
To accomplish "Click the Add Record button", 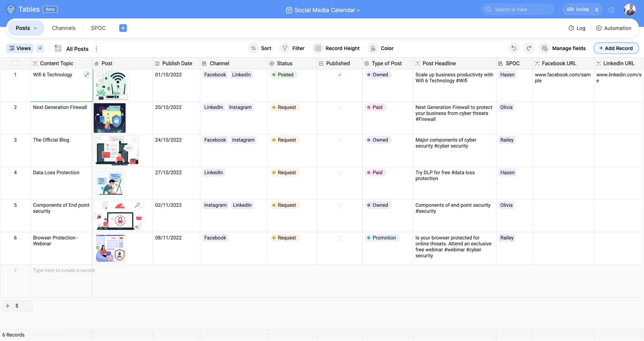I will [x=616, y=48].
